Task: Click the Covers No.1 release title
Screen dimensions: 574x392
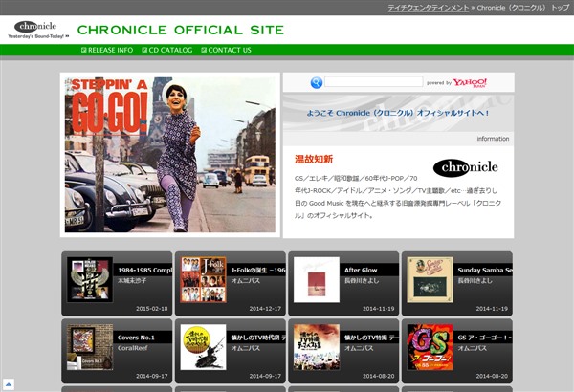Action: pyautogui.click(x=136, y=338)
